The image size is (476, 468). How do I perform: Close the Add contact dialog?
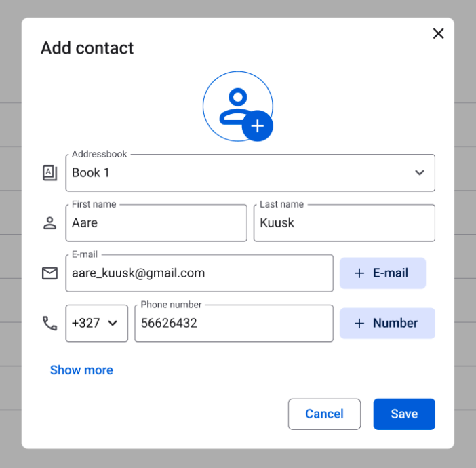(x=438, y=34)
